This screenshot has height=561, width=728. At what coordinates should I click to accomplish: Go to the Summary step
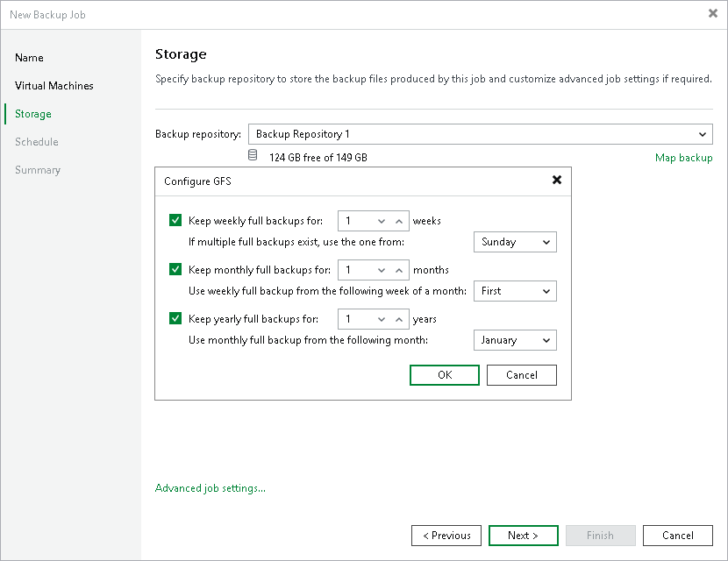tap(38, 170)
